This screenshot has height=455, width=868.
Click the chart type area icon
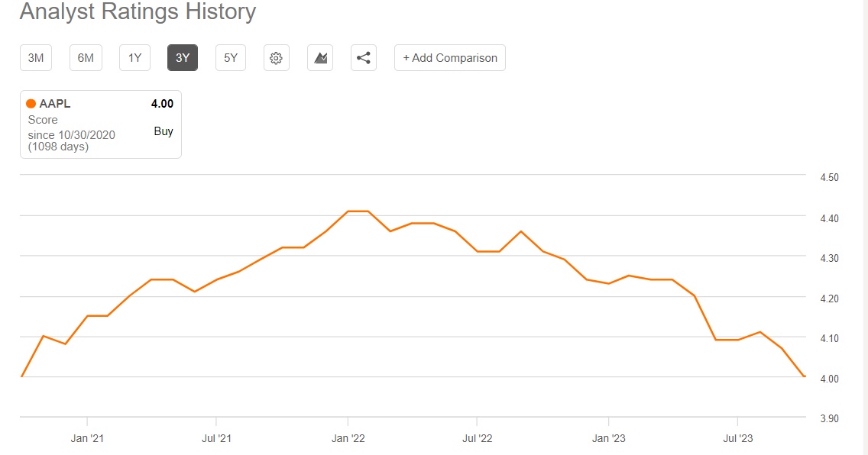pos(320,58)
